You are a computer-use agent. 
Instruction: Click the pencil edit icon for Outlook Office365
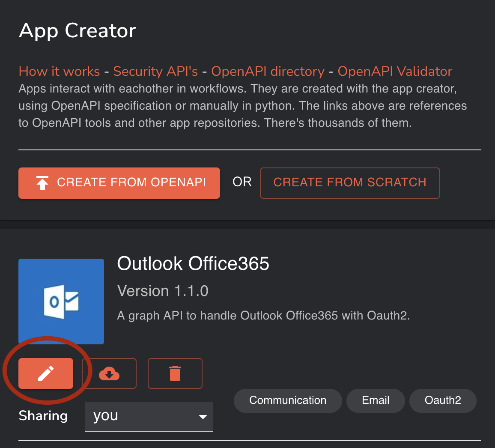click(x=46, y=373)
